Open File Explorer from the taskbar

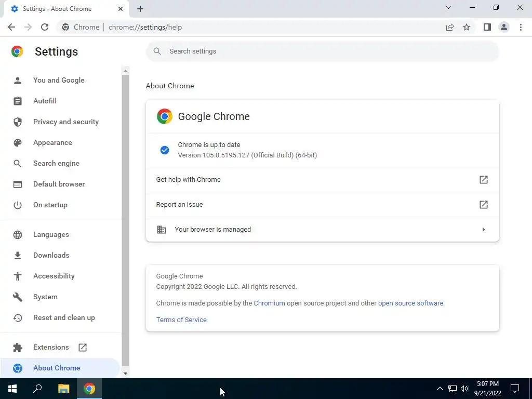tap(63, 389)
